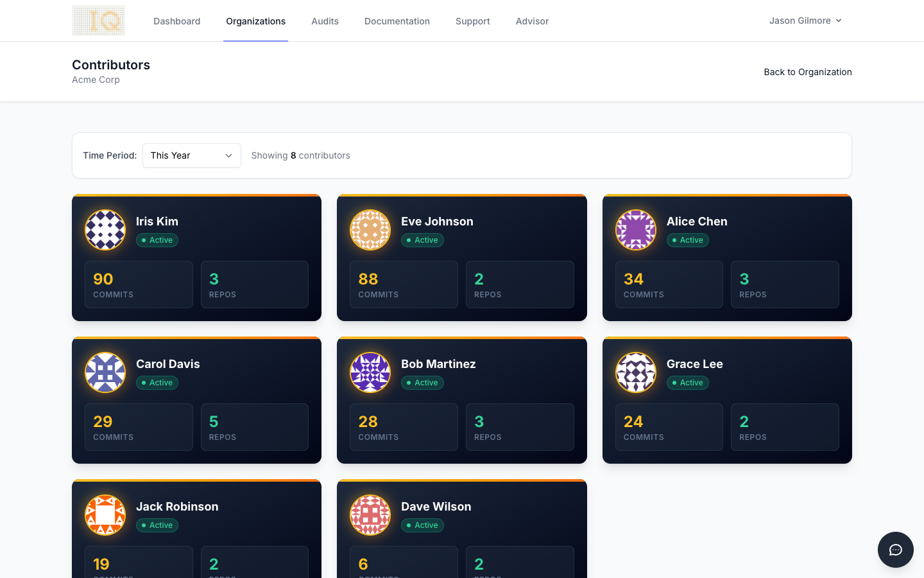Click Eve Johnson's orange avatar
924x578 pixels.
tap(370, 230)
